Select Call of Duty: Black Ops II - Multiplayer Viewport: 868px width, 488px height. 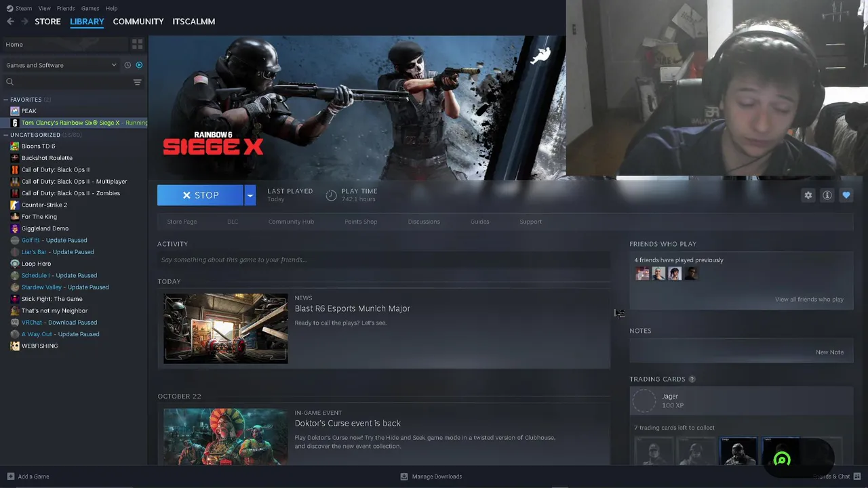click(74, 182)
